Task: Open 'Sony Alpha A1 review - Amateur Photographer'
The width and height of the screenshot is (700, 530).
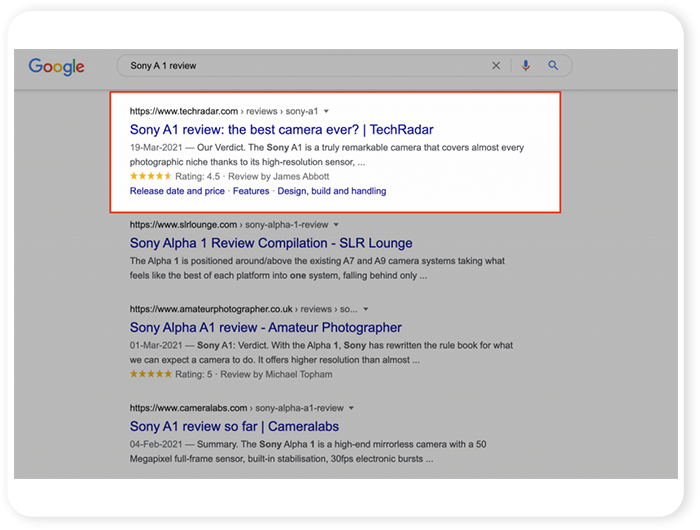Action: [266, 327]
